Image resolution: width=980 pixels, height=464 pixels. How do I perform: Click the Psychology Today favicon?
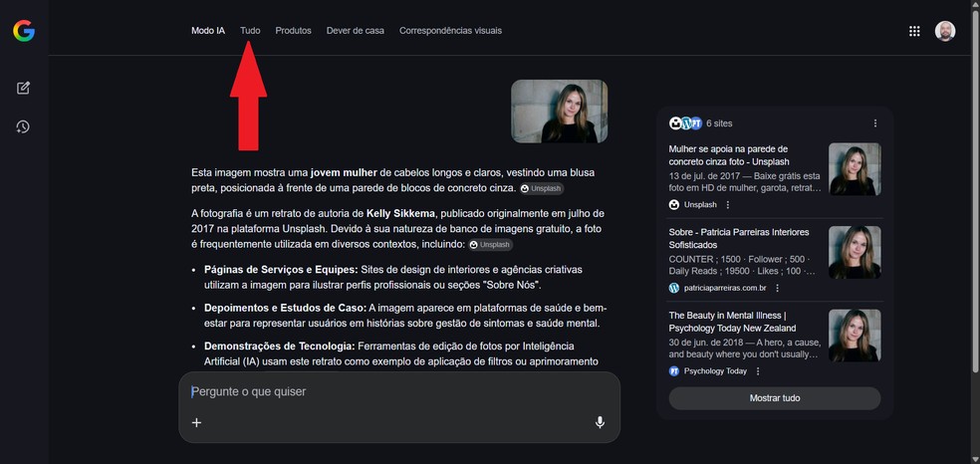(x=674, y=371)
